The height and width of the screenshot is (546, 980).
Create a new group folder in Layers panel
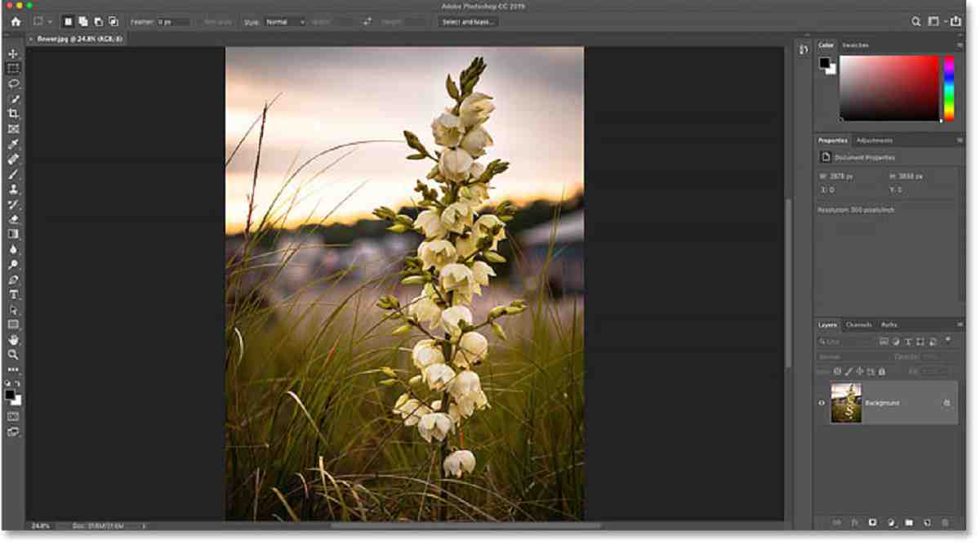point(909,521)
